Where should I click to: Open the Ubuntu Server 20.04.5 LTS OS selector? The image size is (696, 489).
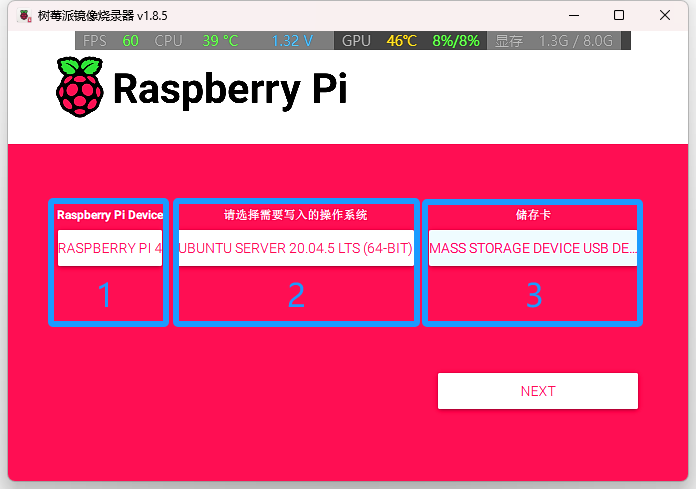coord(296,248)
